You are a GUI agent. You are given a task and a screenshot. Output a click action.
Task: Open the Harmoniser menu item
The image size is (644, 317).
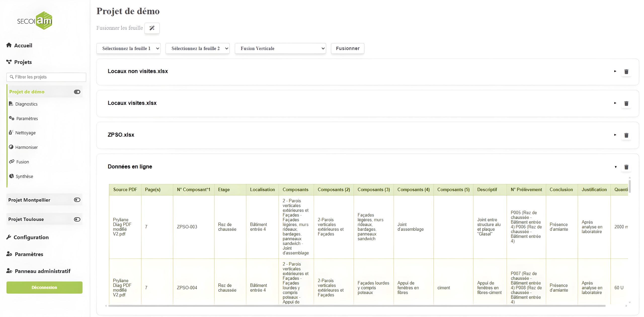click(26, 147)
